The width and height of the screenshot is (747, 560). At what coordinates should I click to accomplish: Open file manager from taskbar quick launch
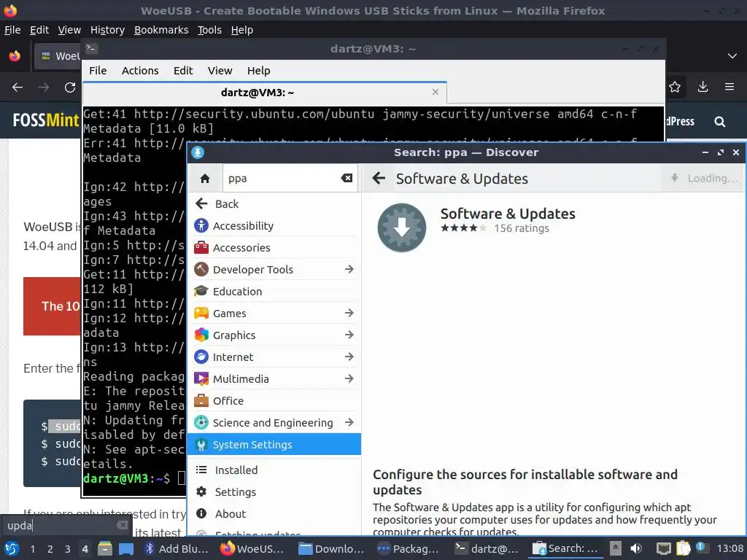(105, 548)
